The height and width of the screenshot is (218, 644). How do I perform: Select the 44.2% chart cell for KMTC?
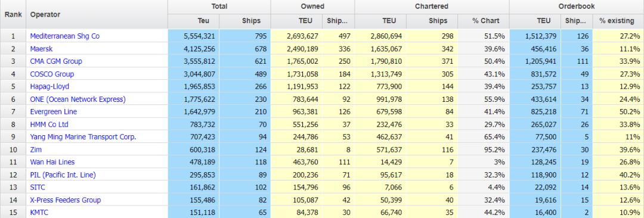[484, 213]
